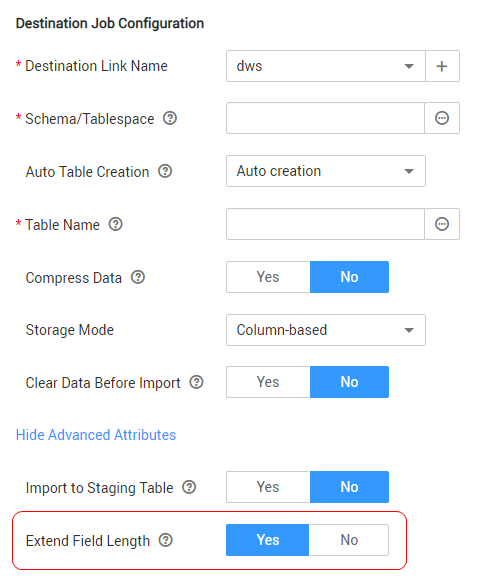Set Compress Data to Yes
The width and height of the screenshot is (485, 579).
(268, 277)
